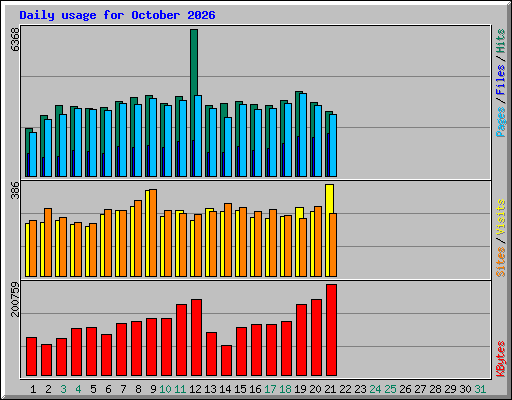Click the red KBytes bar for day 21

[x=331, y=330]
